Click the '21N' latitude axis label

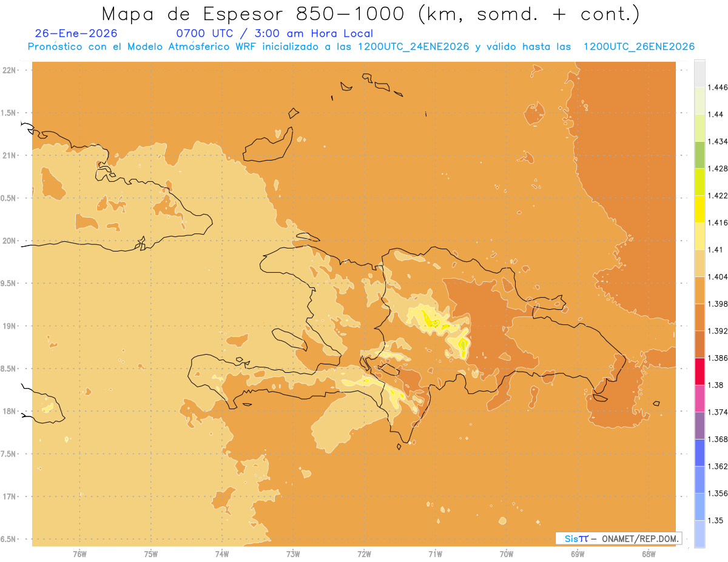pyautogui.click(x=8, y=155)
